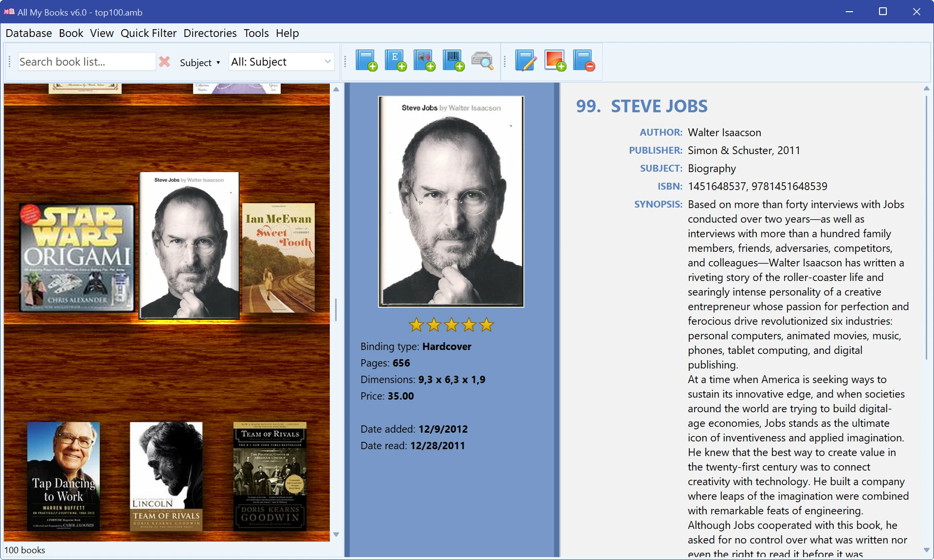This screenshot has width=934, height=560.
Task: Click the Binding type Hardcover text
Action: tap(416, 346)
